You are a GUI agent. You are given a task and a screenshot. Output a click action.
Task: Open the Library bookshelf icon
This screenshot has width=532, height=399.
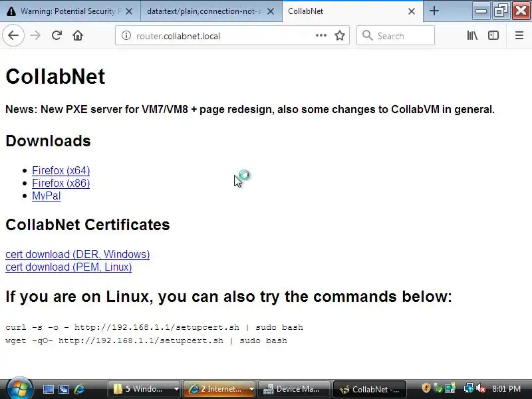[472, 35]
